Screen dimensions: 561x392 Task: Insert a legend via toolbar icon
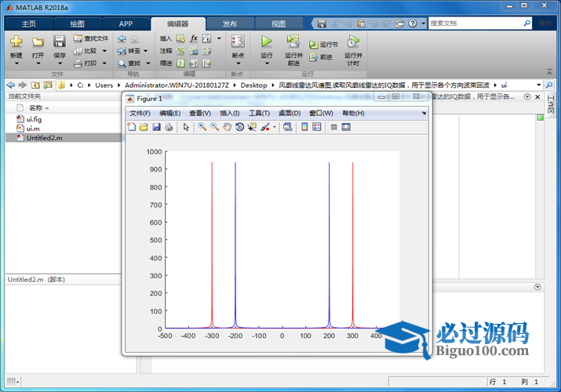coord(317,127)
